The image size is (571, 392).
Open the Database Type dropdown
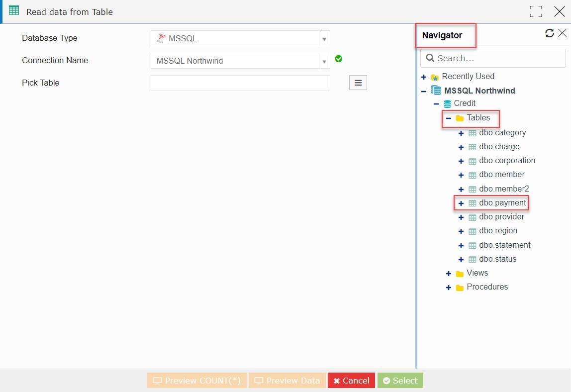(x=240, y=38)
